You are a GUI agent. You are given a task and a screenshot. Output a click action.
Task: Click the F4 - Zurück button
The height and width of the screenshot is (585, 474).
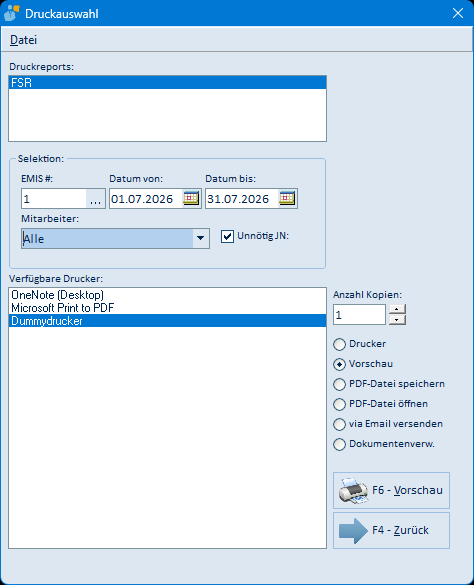[391, 530]
